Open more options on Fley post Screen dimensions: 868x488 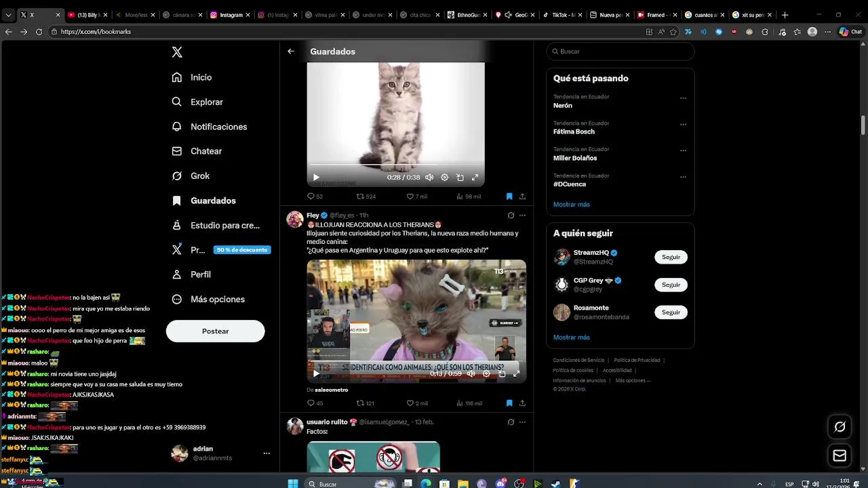(522, 216)
